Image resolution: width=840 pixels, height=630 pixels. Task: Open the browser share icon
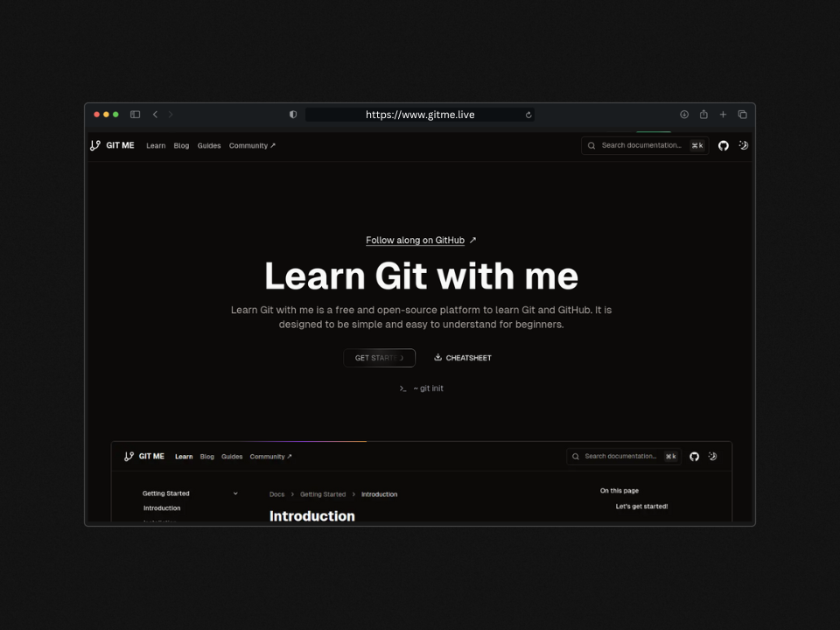pyautogui.click(x=703, y=115)
